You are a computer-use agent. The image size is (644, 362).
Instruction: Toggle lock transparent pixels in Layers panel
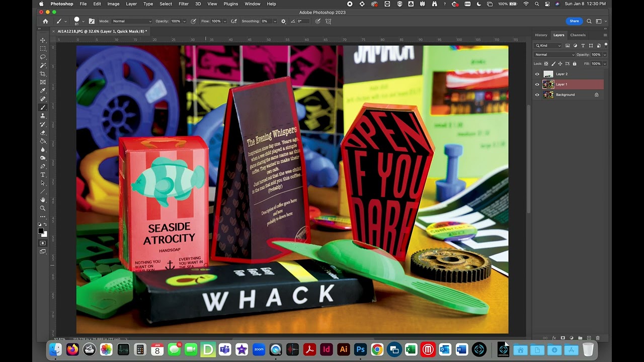pos(546,64)
